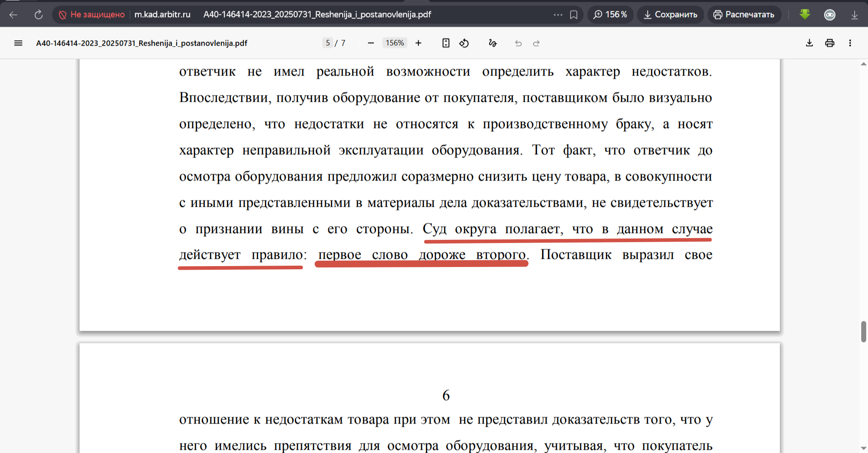The width and height of the screenshot is (868, 453).
Task: Zoom in with the plus button
Action: click(x=418, y=43)
